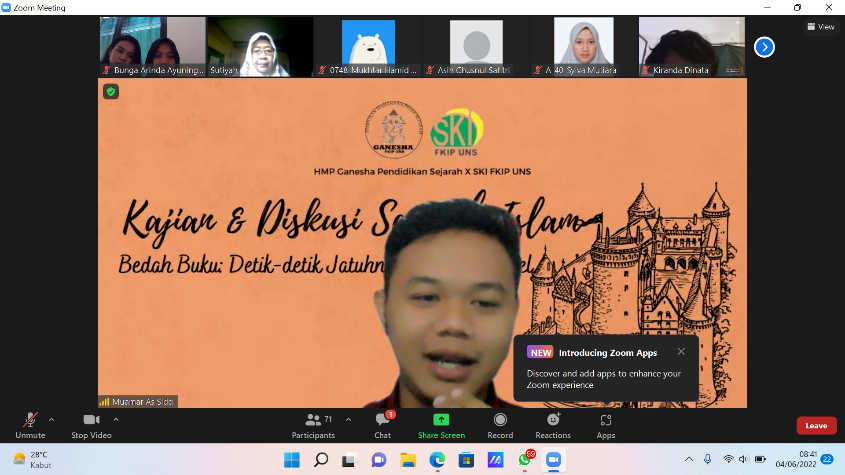
Task: Expand the Participants options caret
Action: 344,419
